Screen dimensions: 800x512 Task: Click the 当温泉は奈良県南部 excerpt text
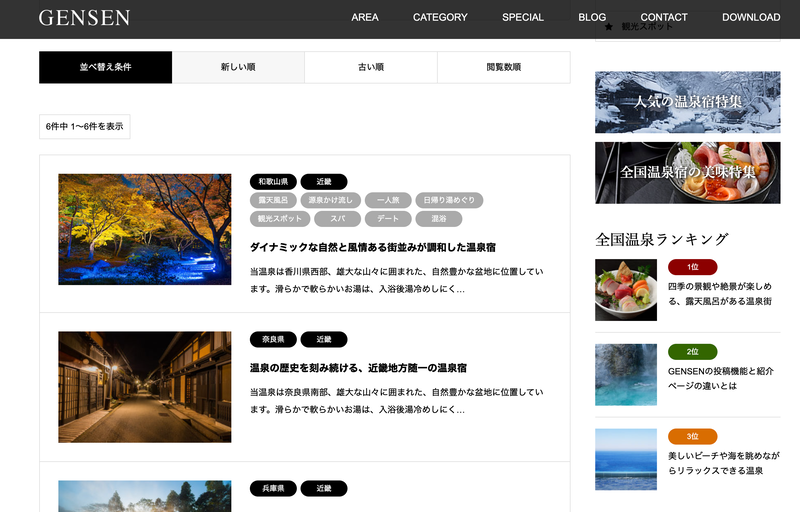pyautogui.click(x=396, y=401)
